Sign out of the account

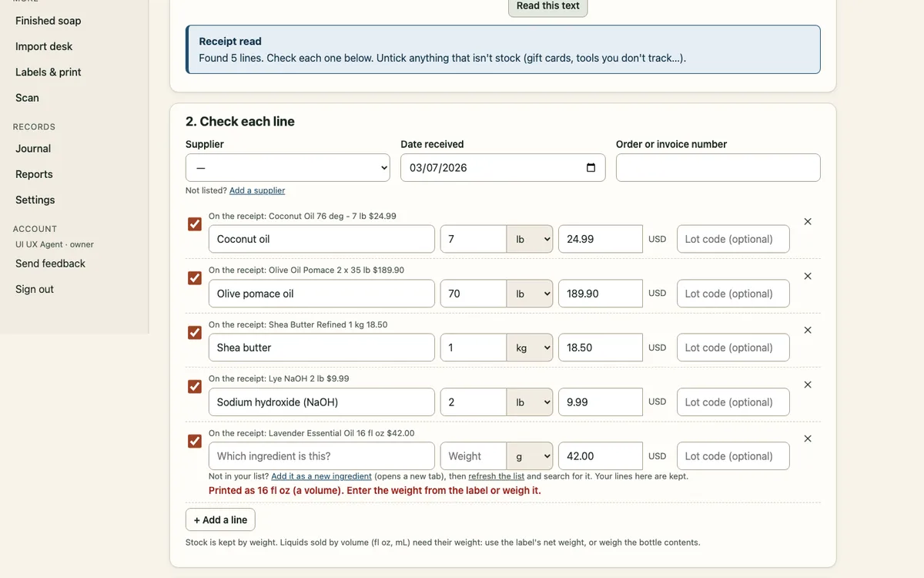coord(35,289)
